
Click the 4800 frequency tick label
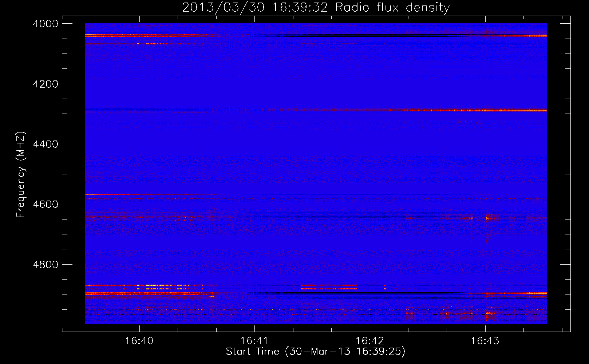click(x=46, y=264)
